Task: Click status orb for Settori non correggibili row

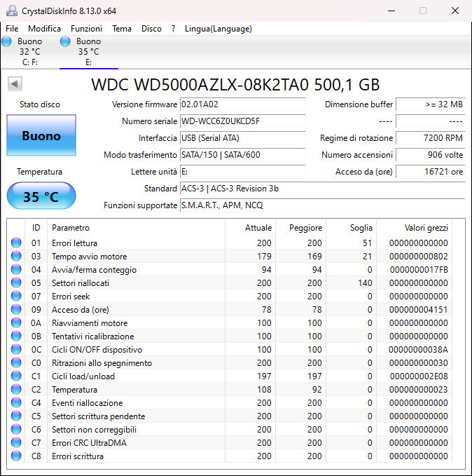Action: [x=16, y=430]
